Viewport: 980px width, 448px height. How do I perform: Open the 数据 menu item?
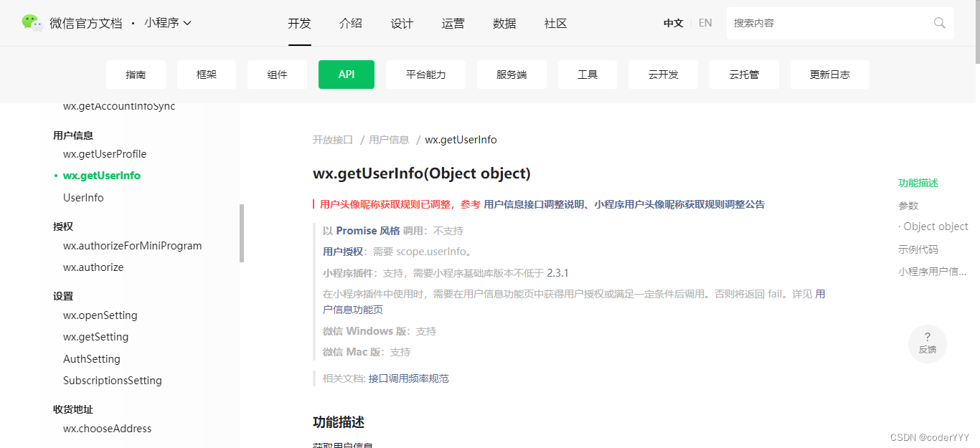(504, 23)
